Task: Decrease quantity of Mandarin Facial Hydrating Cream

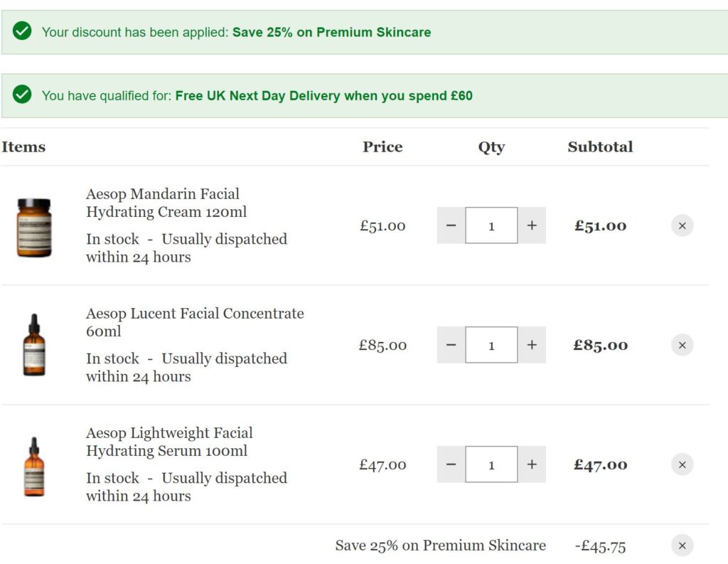Action: click(x=451, y=225)
